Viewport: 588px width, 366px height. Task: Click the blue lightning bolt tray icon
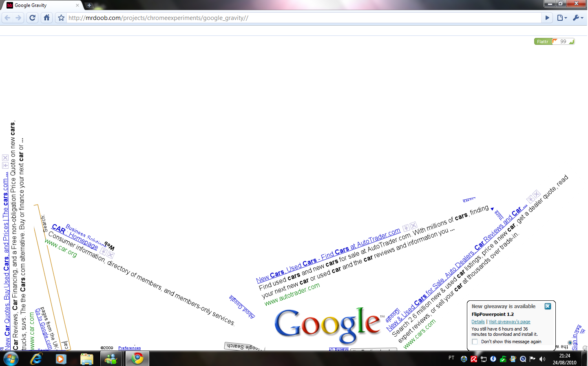point(493,359)
